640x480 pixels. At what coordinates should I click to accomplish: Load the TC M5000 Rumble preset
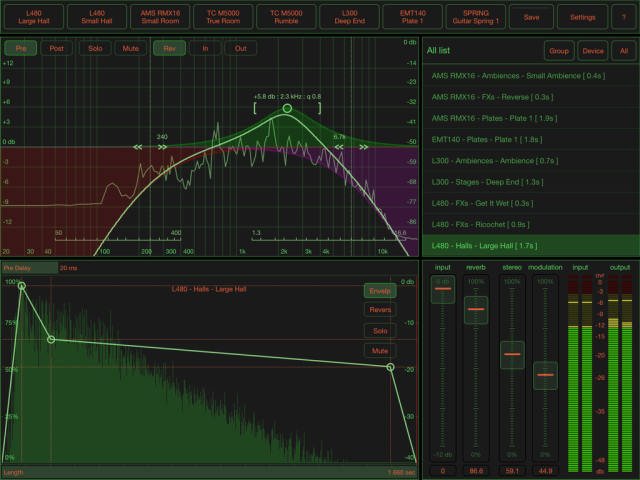[x=286, y=17]
